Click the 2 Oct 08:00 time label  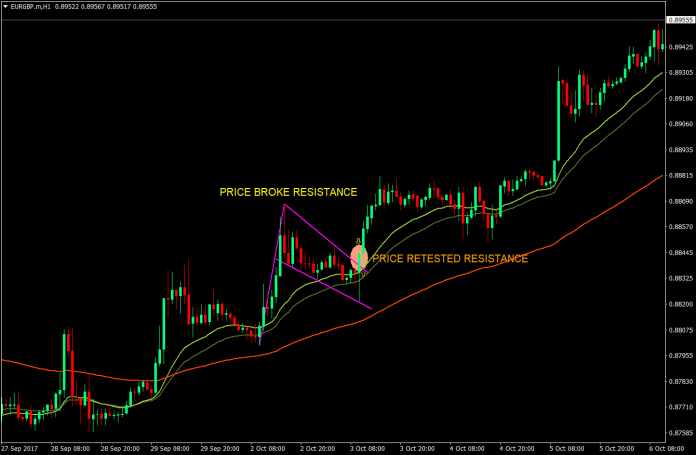(271, 448)
